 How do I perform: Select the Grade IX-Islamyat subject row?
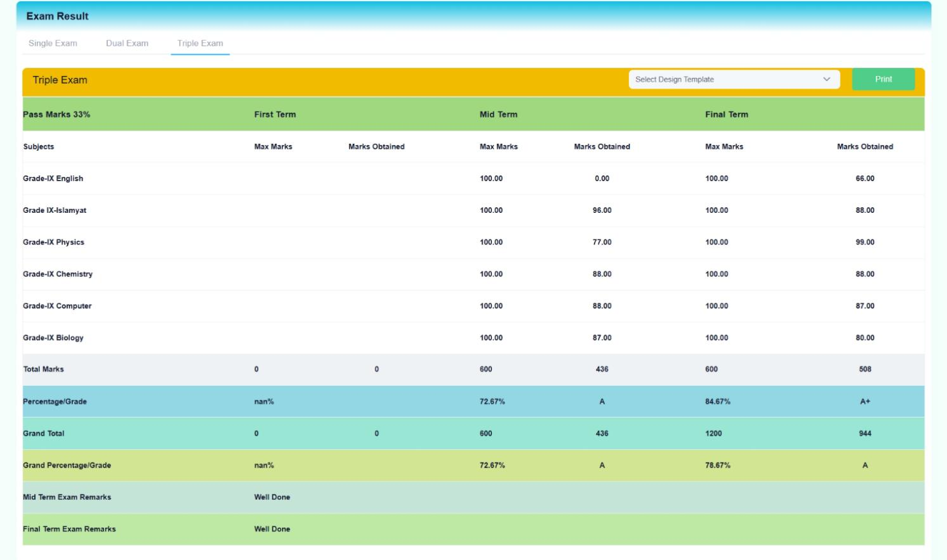tap(473, 210)
